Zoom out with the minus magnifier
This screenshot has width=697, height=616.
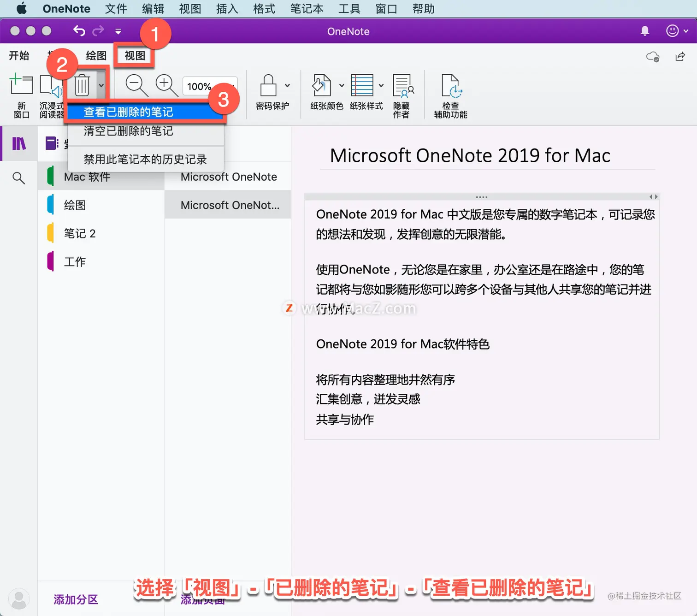pos(136,85)
